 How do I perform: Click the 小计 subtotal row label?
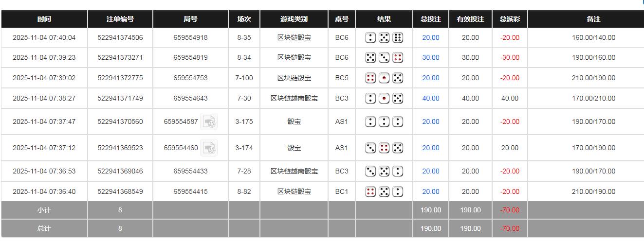click(x=44, y=210)
